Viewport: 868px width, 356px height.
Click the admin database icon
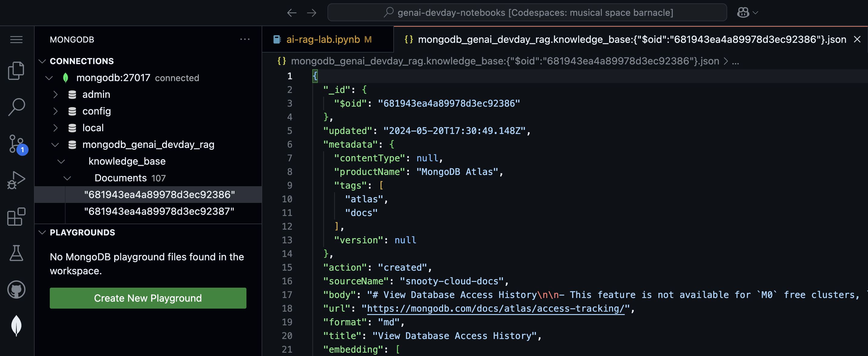72,94
